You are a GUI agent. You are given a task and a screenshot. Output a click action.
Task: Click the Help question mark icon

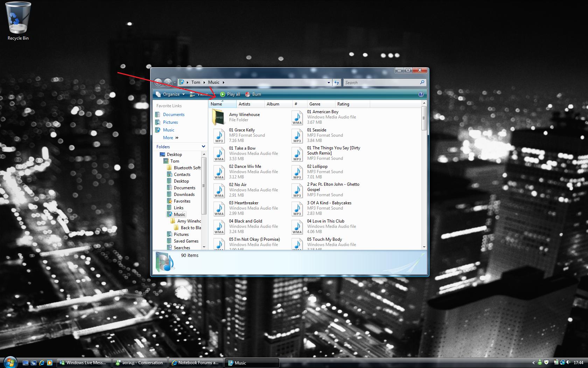click(421, 94)
